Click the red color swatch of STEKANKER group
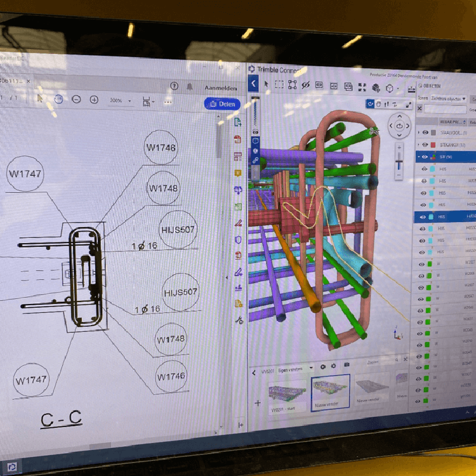The width and height of the screenshot is (476, 476). pos(433,145)
